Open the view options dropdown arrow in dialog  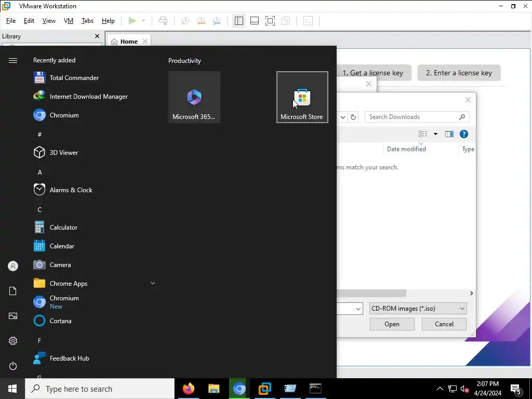coord(436,134)
